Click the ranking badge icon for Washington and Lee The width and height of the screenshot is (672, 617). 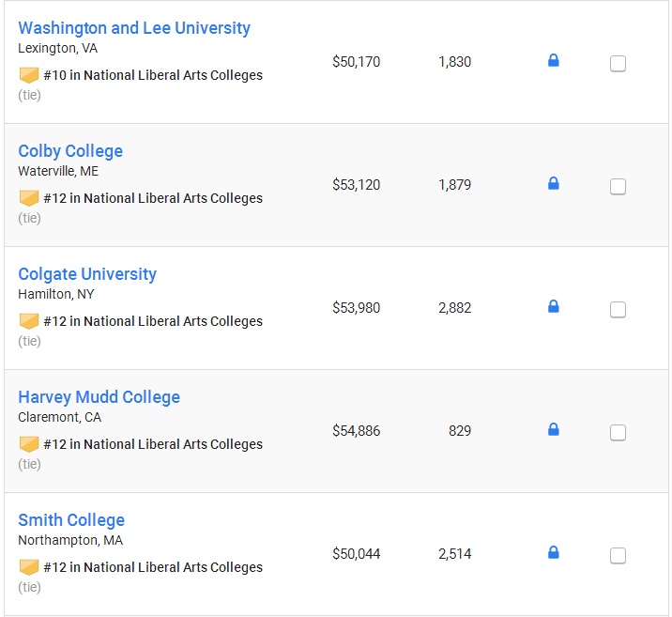(x=29, y=75)
